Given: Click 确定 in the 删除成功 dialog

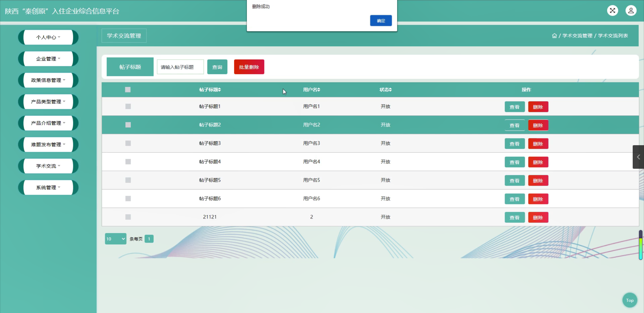Looking at the screenshot, I should (381, 21).
